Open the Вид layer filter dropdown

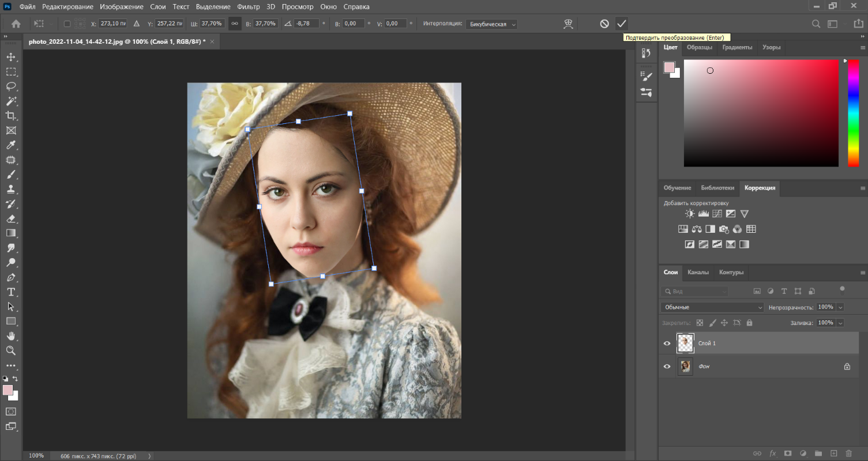tap(695, 292)
